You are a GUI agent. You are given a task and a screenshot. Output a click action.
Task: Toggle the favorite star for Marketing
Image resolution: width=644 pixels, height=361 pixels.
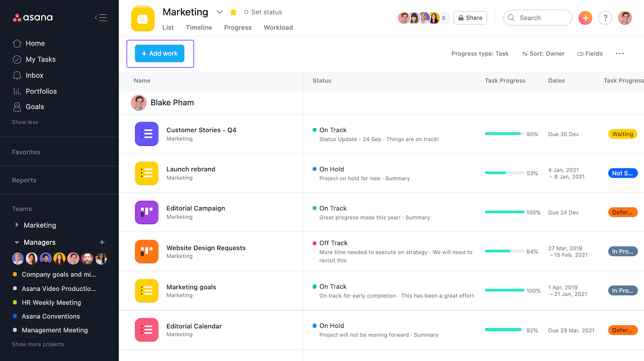233,12
